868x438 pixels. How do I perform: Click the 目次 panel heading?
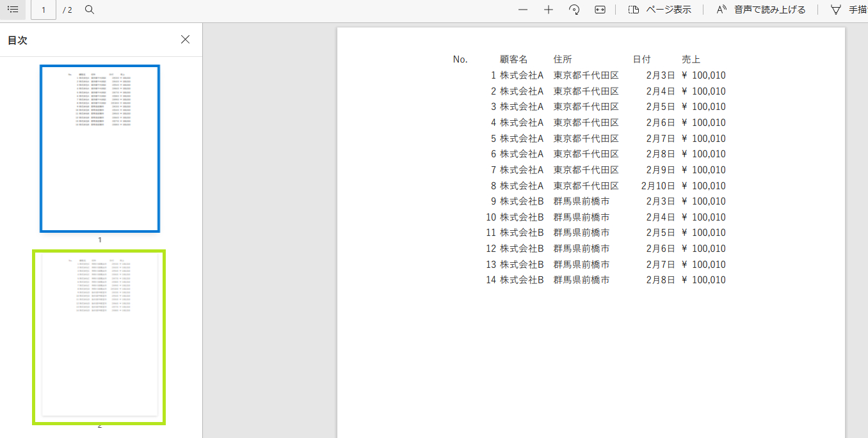coord(17,40)
